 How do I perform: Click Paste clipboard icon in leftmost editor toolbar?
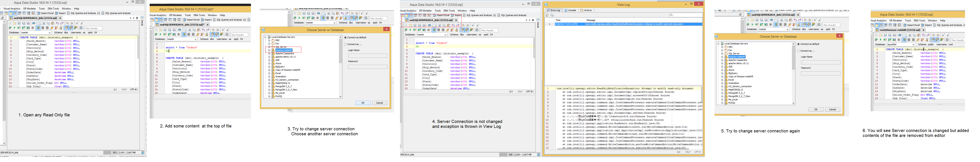pos(52,23)
